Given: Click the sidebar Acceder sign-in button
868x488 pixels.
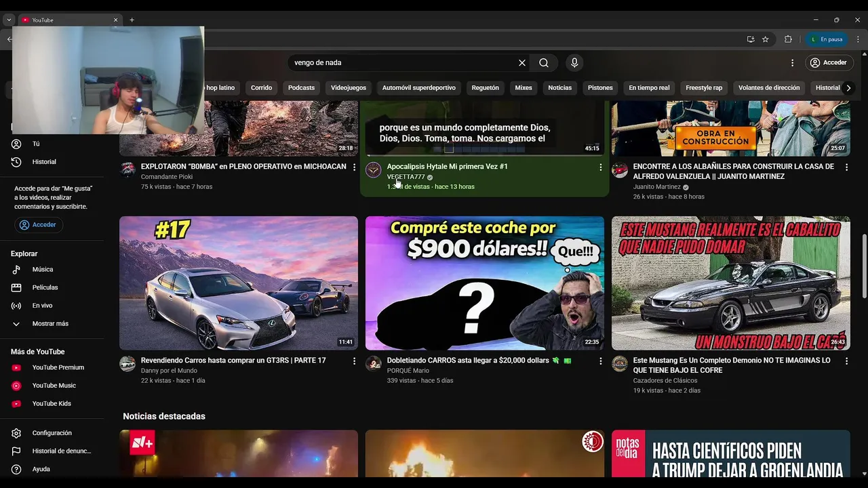Looking at the screenshot, I should (39, 224).
